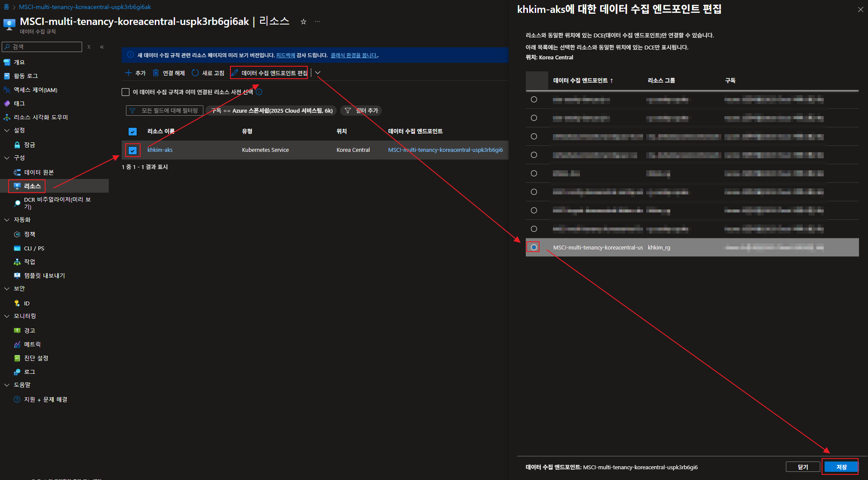This screenshot has width=868, height=480.
Task: Uncheck the khkim-aks resource row checkbox
Action: 132,151
